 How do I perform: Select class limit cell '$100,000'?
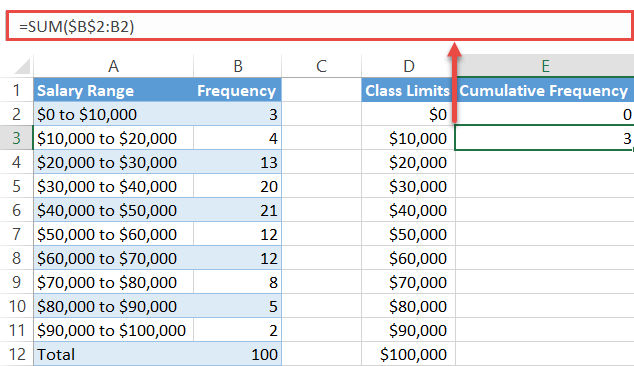click(x=408, y=354)
